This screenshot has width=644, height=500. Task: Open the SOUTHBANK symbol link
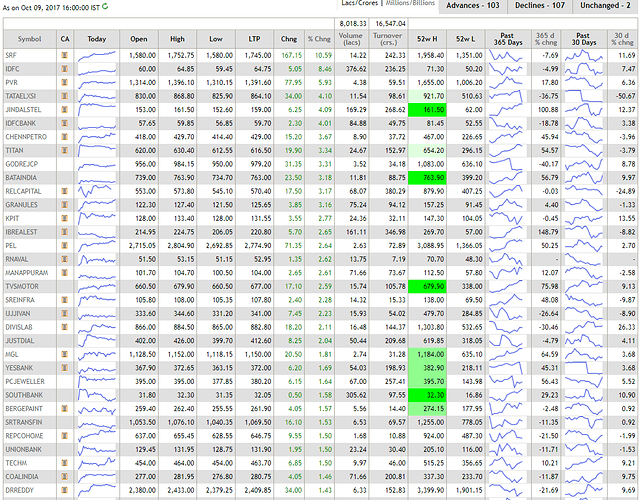point(24,395)
